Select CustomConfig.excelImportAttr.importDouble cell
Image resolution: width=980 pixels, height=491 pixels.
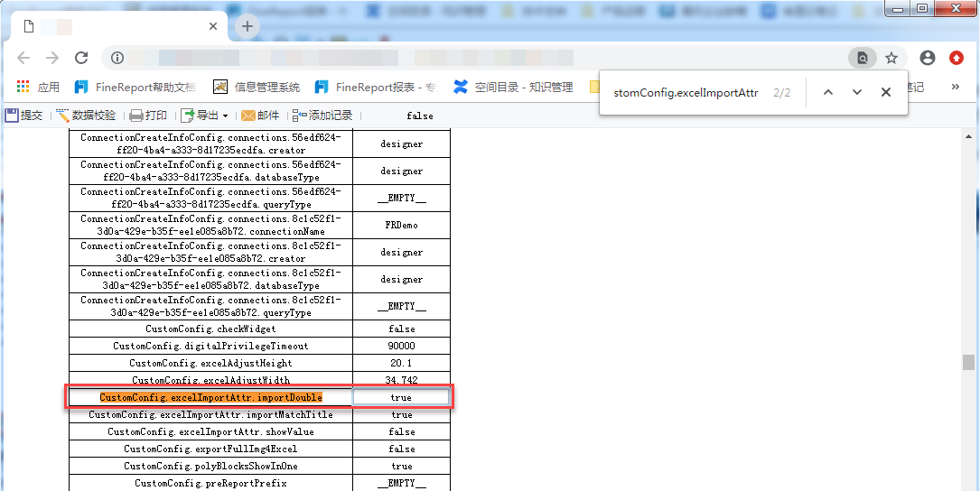210,397
